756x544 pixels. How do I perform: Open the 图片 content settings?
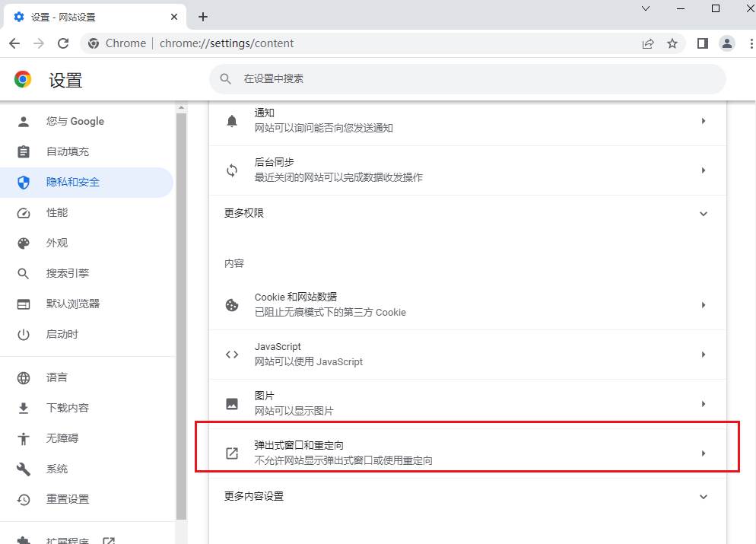pyautogui.click(x=468, y=404)
